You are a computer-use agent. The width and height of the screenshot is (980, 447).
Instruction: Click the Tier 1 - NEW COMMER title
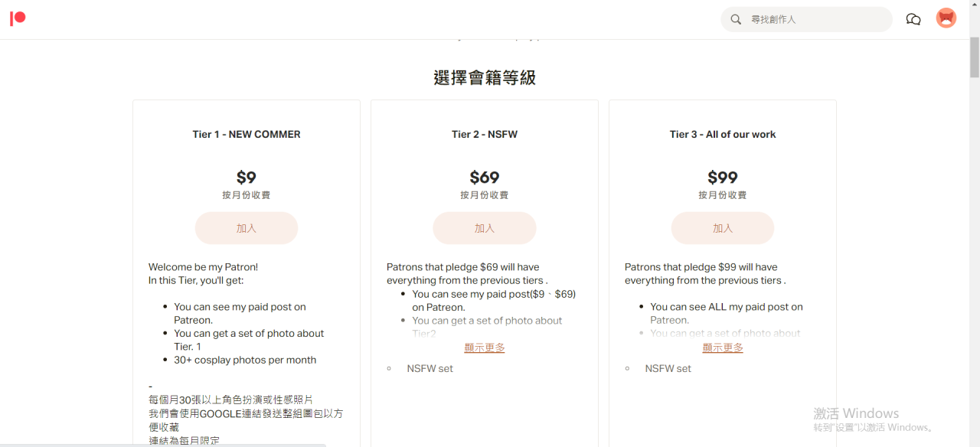coord(246,134)
